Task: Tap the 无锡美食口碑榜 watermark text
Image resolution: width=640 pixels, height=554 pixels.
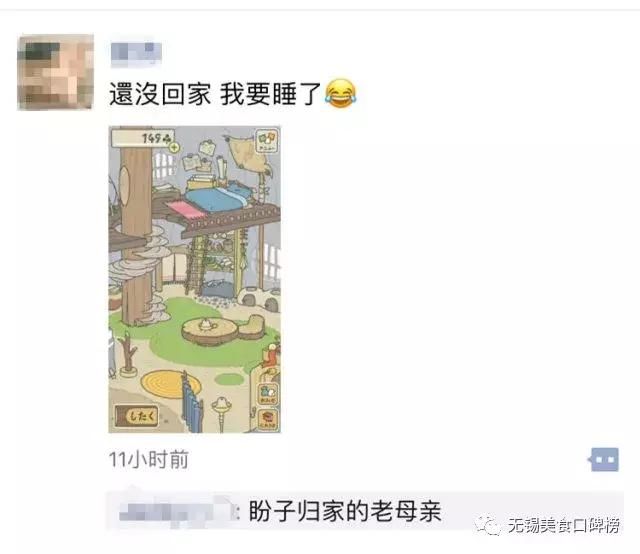Action: [x=564, y=525]
